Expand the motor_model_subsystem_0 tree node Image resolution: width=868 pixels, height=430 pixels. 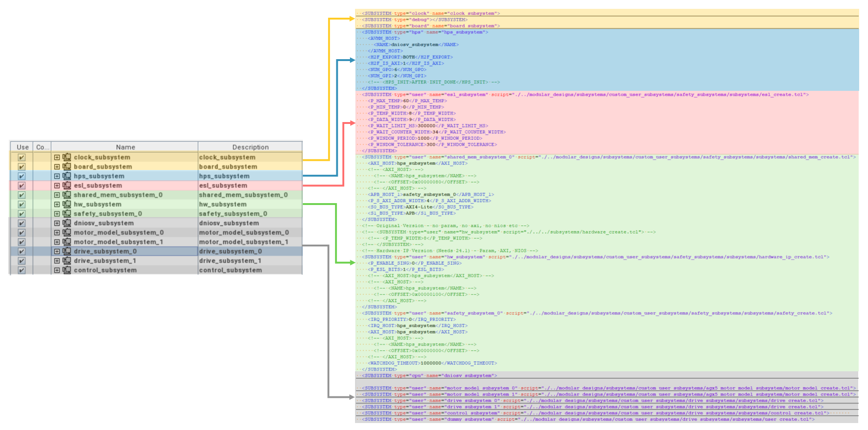tap(57, 232)
